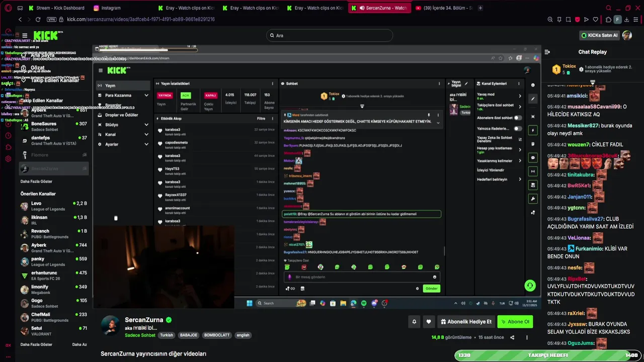Click the Windows Start button in video
The height and width of the screenshot is (362, 644).
[250, 303]
